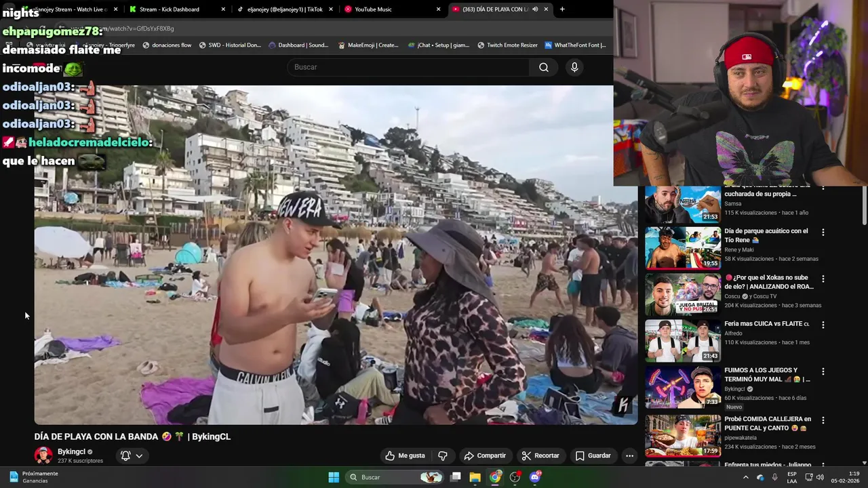868x488 pixels.
Task: Open the Windows Start menu
Action: click(334, 477)
